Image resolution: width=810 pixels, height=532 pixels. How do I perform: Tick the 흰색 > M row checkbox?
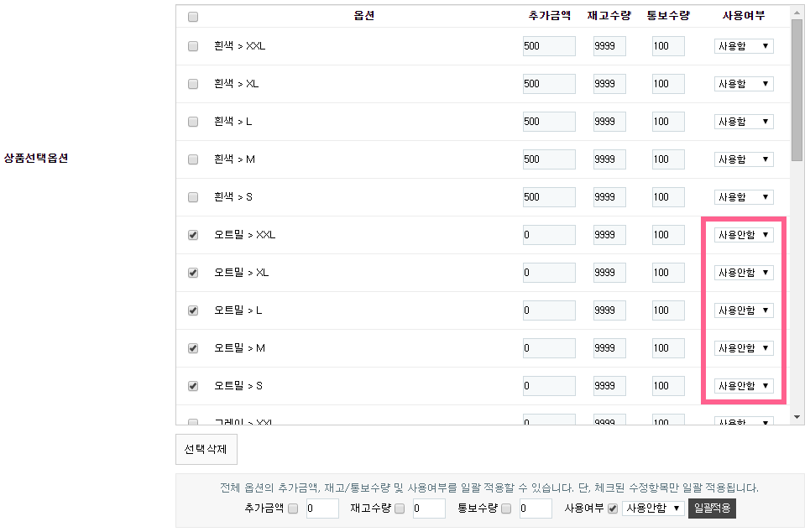point(193,159)
